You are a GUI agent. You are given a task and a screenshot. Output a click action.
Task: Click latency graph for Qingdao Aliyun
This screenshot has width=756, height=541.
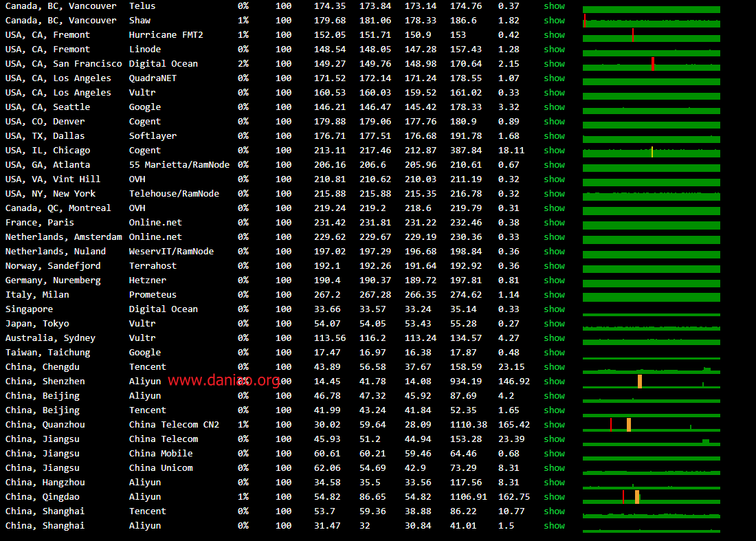point(652,497)
